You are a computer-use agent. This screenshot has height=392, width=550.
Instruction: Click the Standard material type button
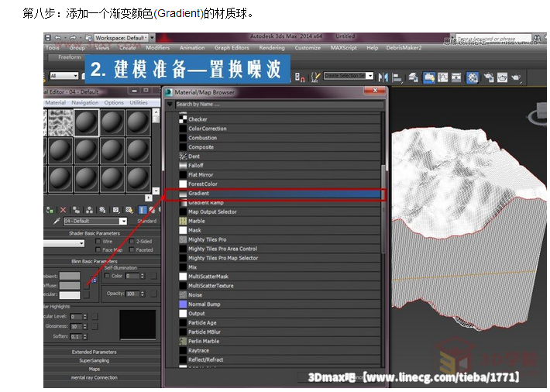(x=147, y=221)
